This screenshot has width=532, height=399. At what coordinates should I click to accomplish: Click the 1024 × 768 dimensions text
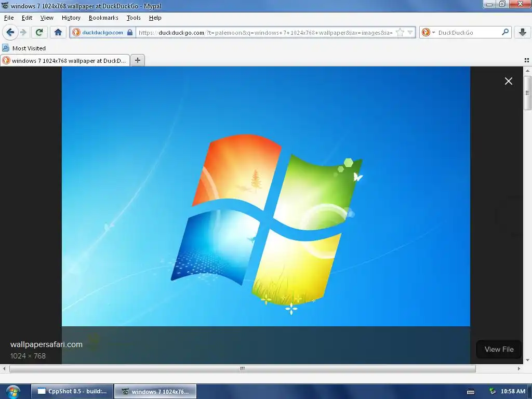(28, 356)
